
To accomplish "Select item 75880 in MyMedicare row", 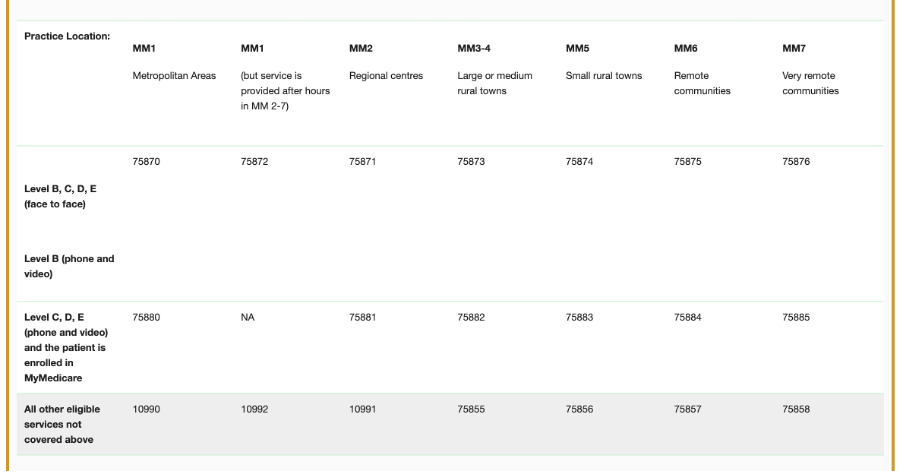I will (x=146, y=318).
